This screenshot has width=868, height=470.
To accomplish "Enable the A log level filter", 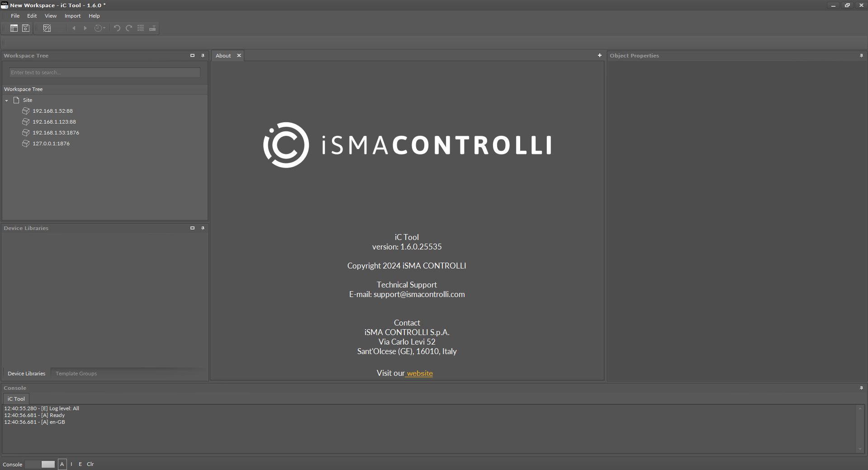I will click(x=62, y=464).
